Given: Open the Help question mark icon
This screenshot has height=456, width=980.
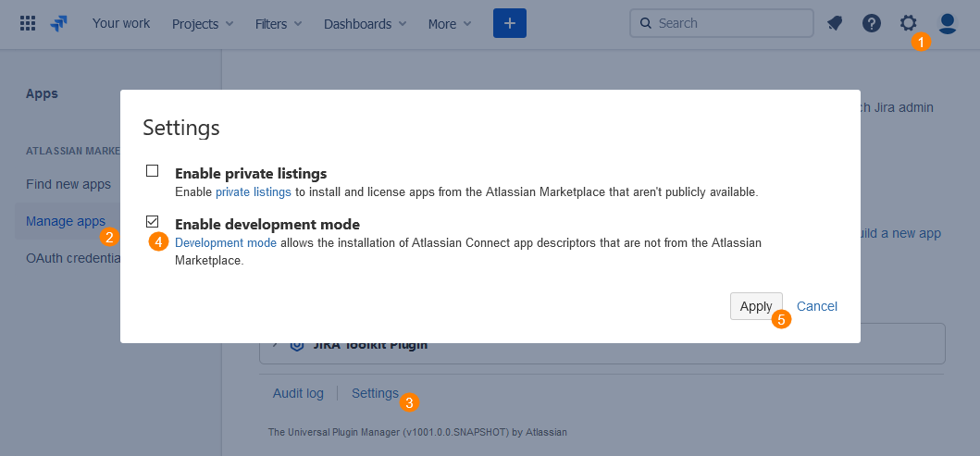Looking at the screenshot, I should (872, 24).
